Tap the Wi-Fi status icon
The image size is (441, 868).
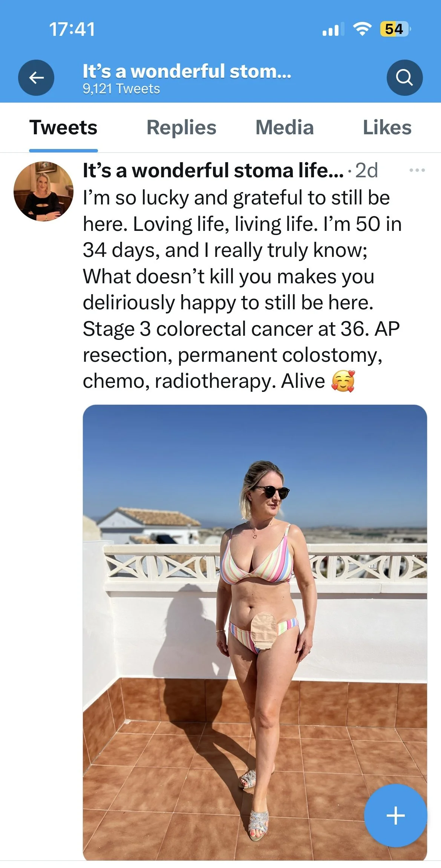coord(362,29)
